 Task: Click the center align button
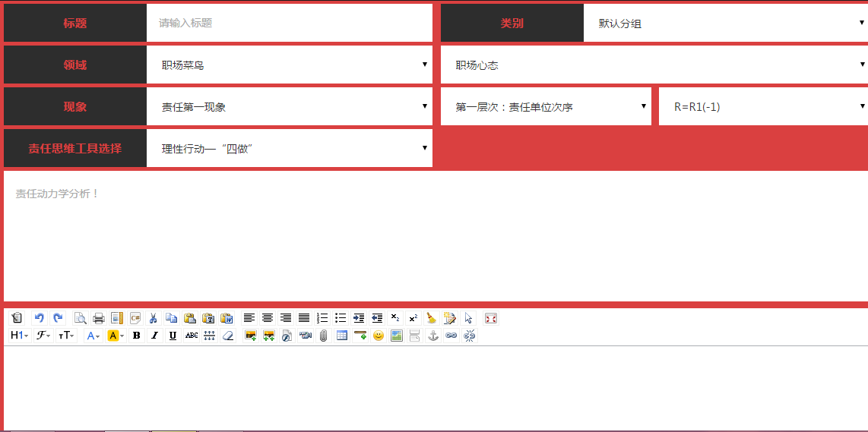268,318
